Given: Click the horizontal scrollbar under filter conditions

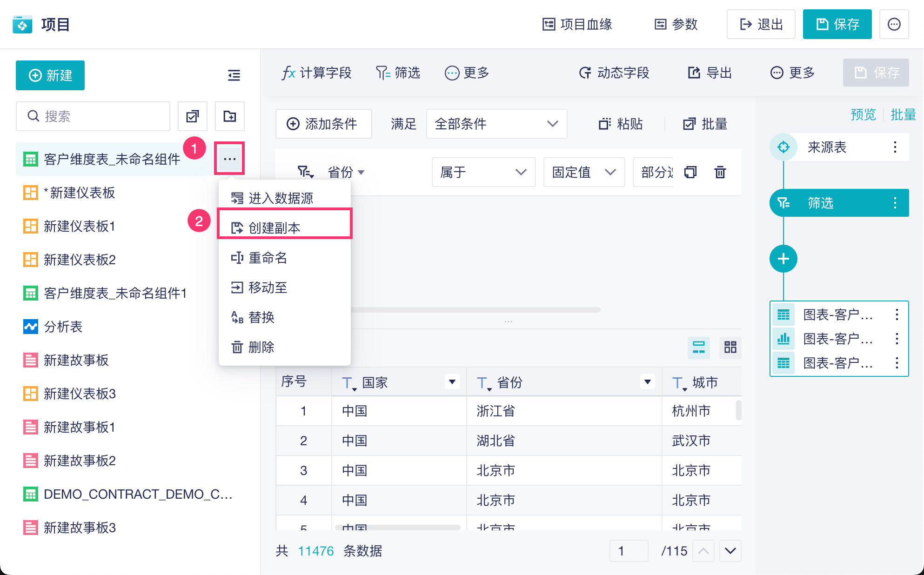Looking at the screenshot, I should point(475,309).
